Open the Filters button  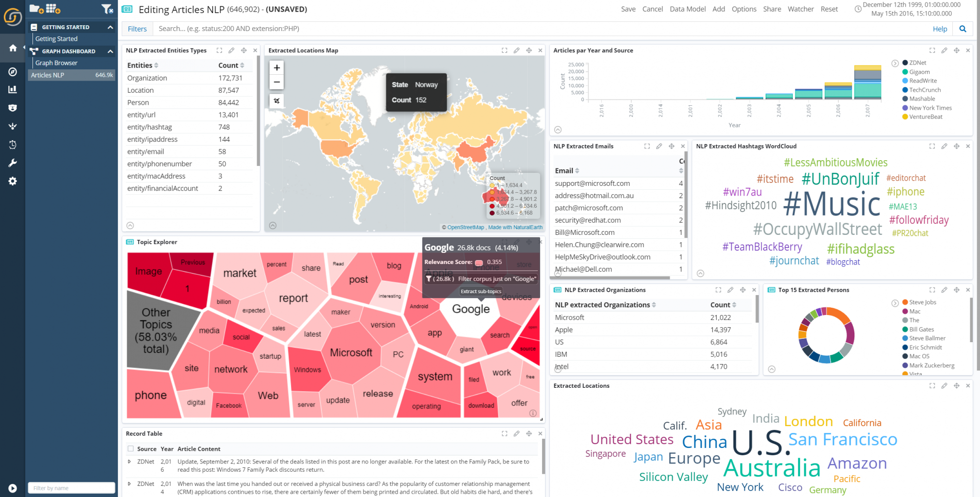137,29
